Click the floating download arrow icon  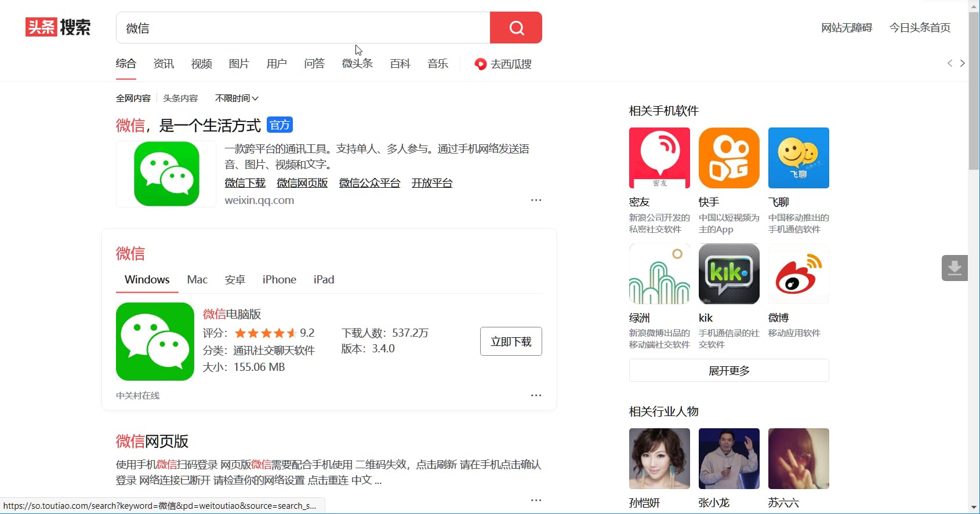click(954, 268)
